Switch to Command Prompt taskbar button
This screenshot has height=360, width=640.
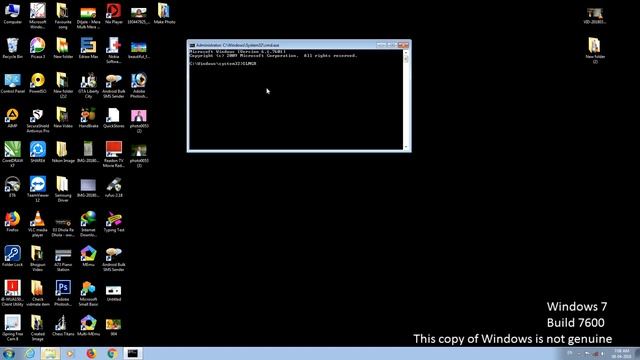tap(132, 353)
